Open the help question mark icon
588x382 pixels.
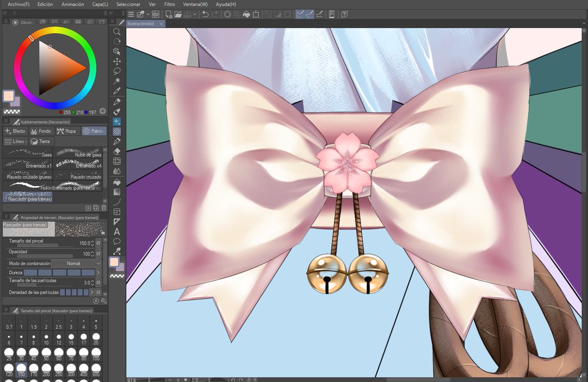point(344,14)
